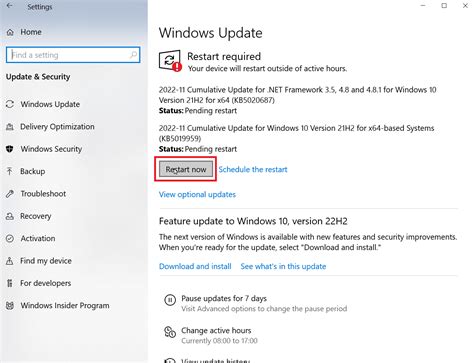Click the Activation checkmark circle icon
The image size is (474, 363).
pyautogui.click(x=10, y=239)
